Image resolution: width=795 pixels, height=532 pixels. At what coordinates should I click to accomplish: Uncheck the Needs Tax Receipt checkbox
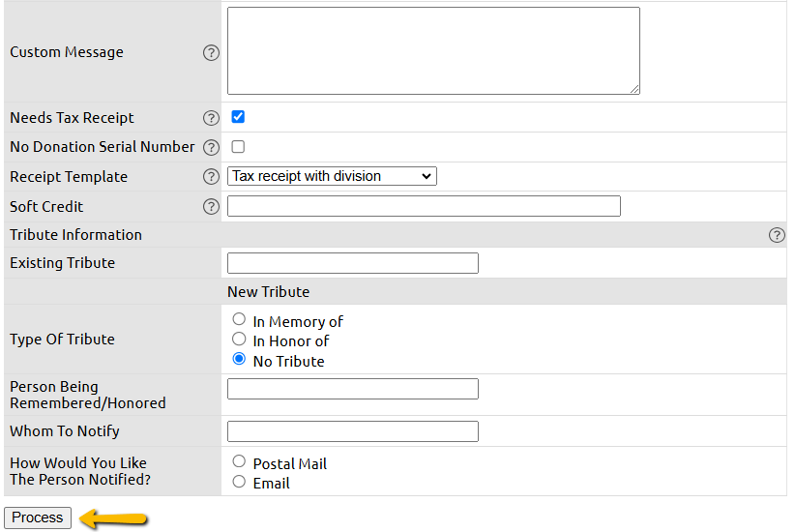point(238,117)
